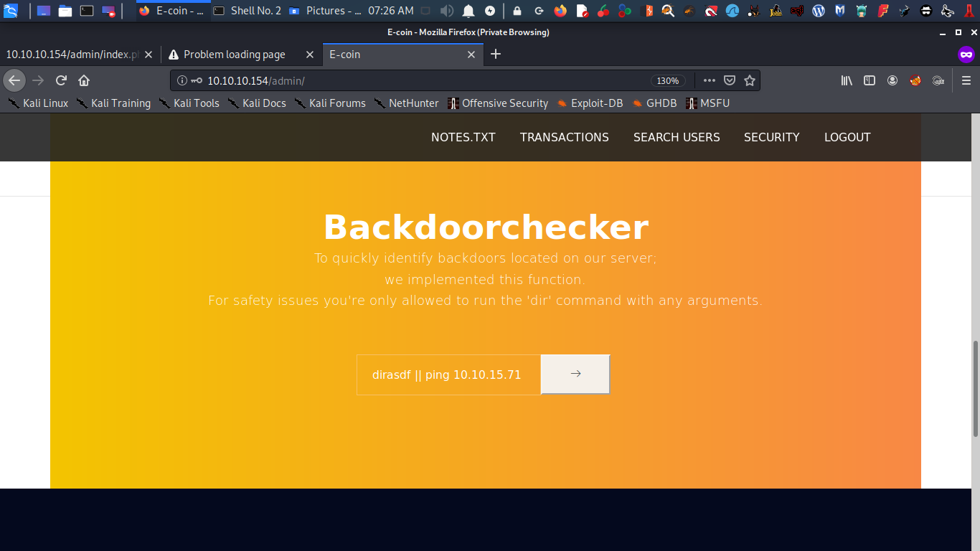This screenshot has width=980, height=551.
Task: Click the Show Desktop panel launcher
Action: point(43,11)
